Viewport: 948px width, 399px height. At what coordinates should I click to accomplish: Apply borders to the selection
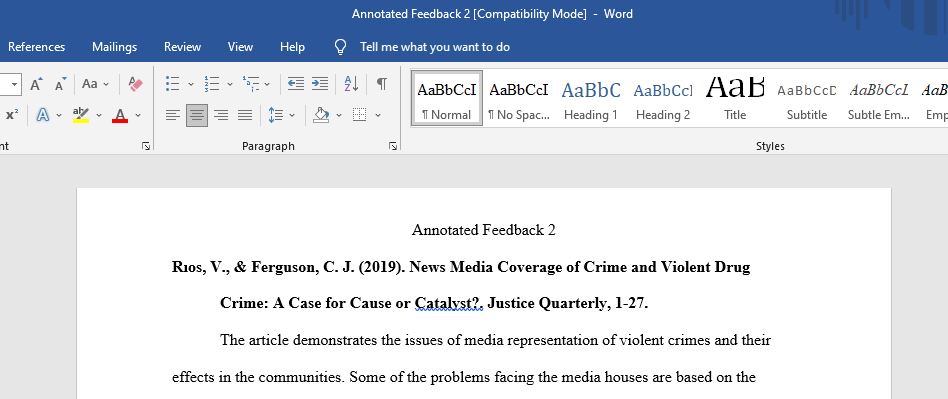pyautogui.click(x=360, y=115)
